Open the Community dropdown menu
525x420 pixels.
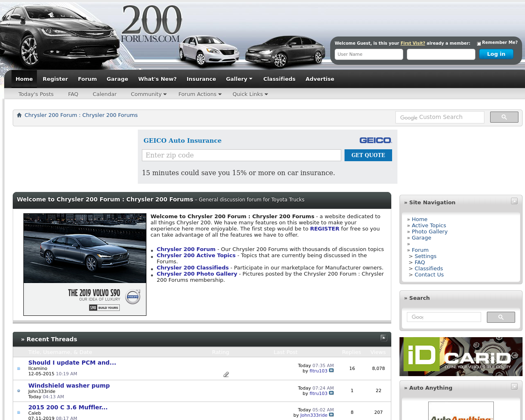click(148, 94)
